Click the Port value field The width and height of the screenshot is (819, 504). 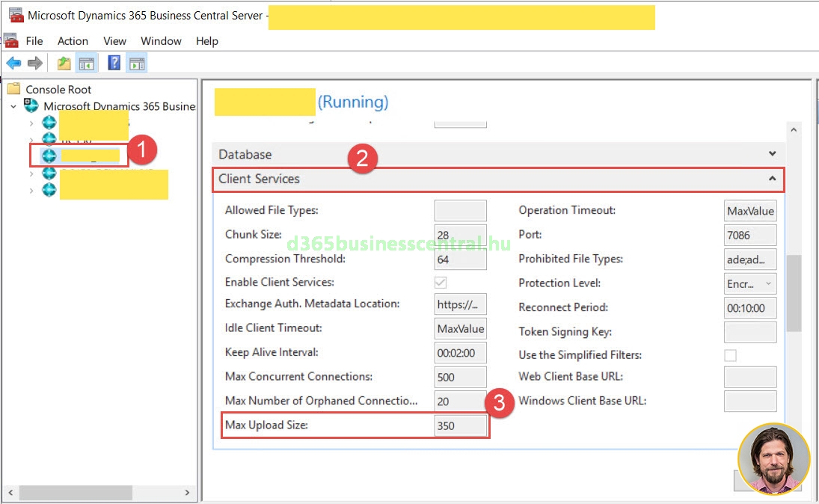tap(749, 235)
